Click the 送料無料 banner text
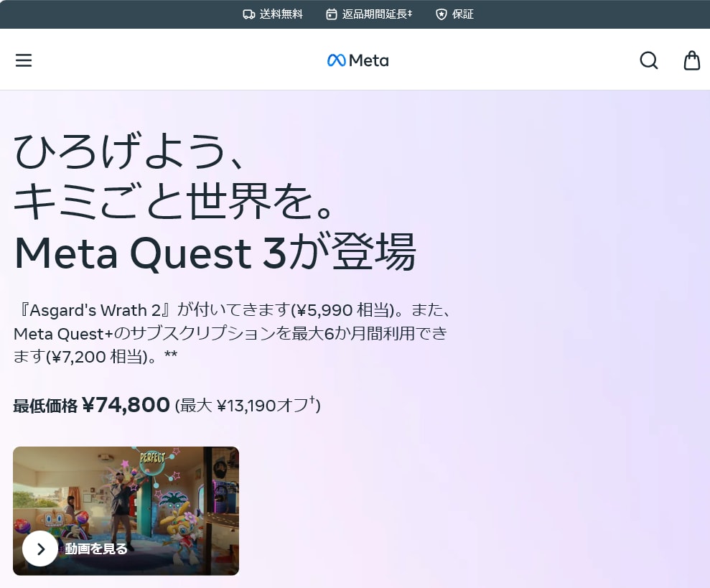Screen dimensions: 710x588 [281, 14]
